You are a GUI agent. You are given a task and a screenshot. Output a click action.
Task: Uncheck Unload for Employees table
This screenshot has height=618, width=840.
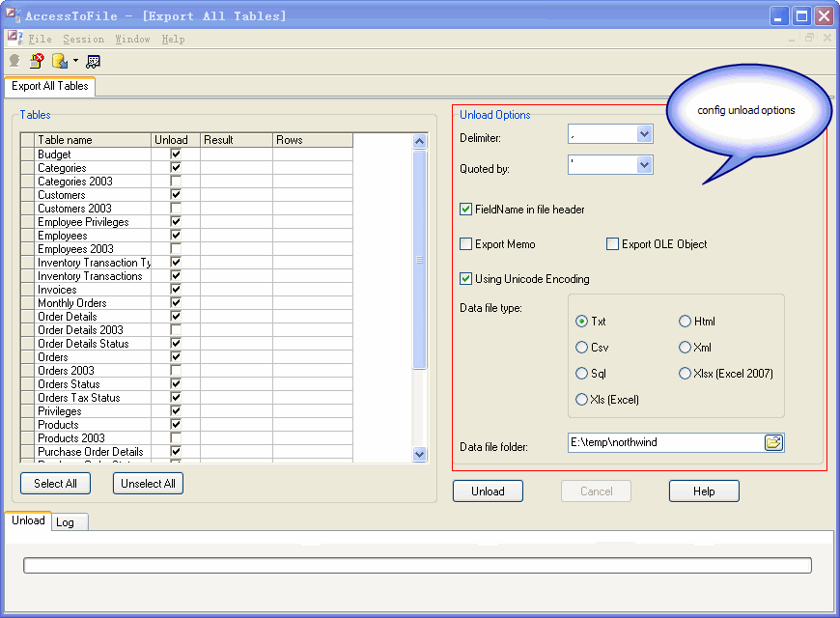tap(176, 235)
